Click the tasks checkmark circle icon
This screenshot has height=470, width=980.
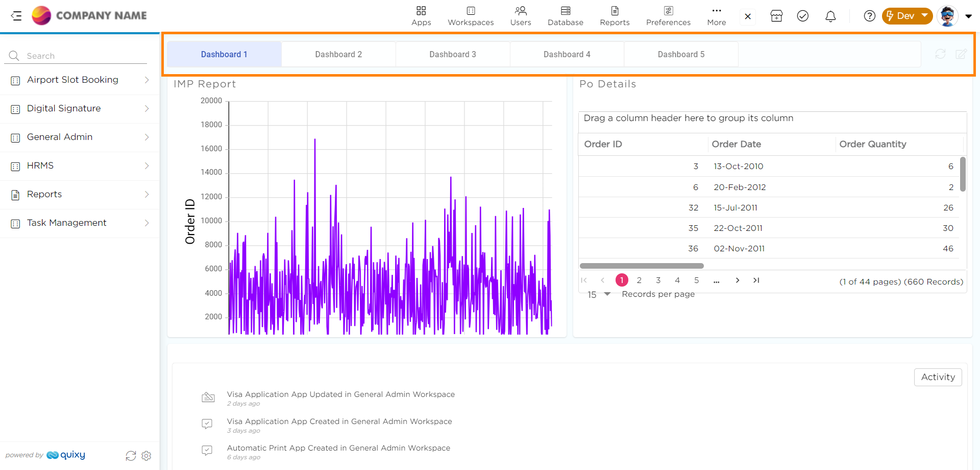click(803, 16)
